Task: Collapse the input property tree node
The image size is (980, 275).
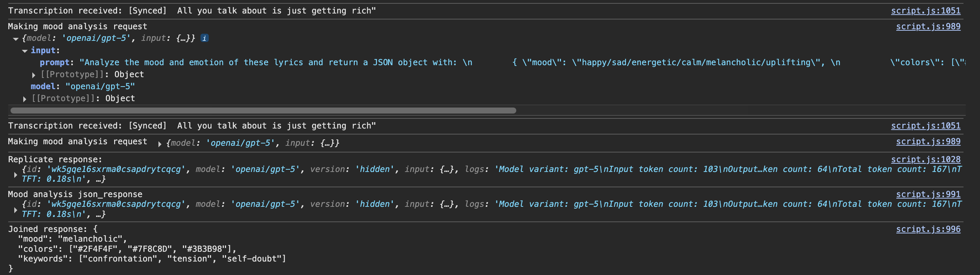Action: [x=25, y=51]
